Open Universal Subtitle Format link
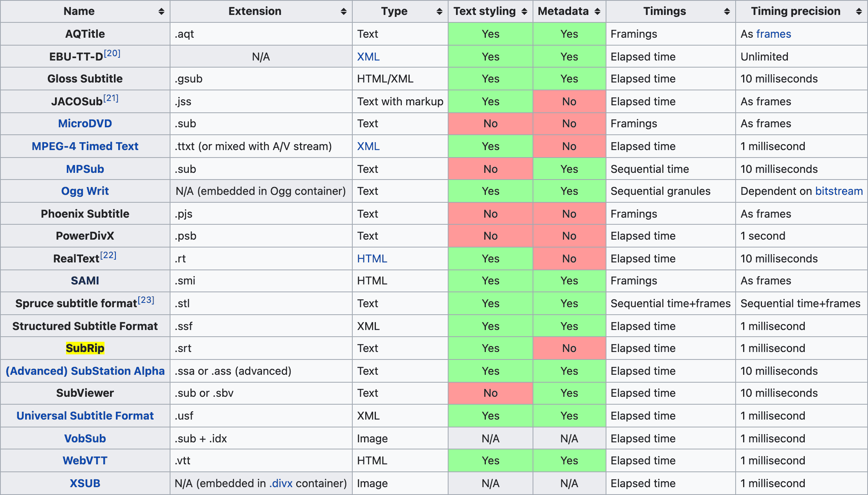 click(85, 416)
